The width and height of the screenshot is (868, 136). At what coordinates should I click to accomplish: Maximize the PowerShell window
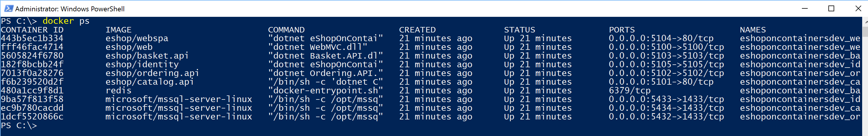[831, 9]
